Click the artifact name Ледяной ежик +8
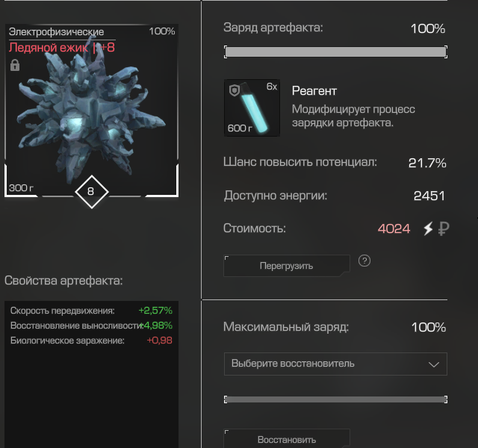The image size is (478, 448). click(x=62, y=48)
